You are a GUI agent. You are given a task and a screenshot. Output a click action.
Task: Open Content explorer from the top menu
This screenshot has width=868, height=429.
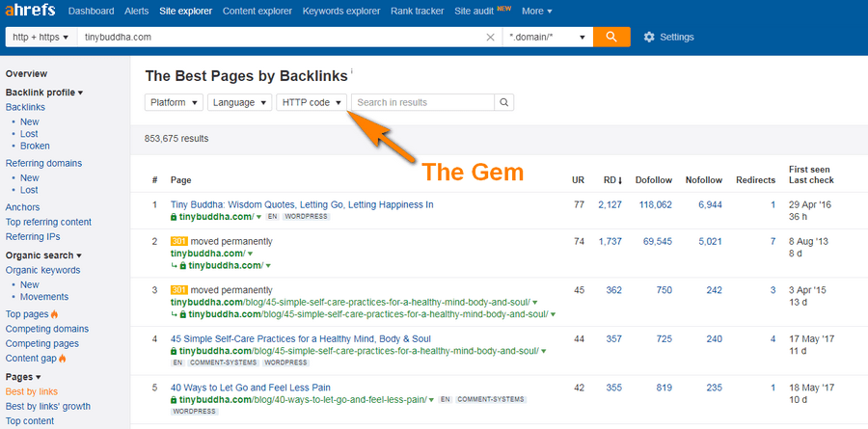pyautogui.click(x=258, y=11)
